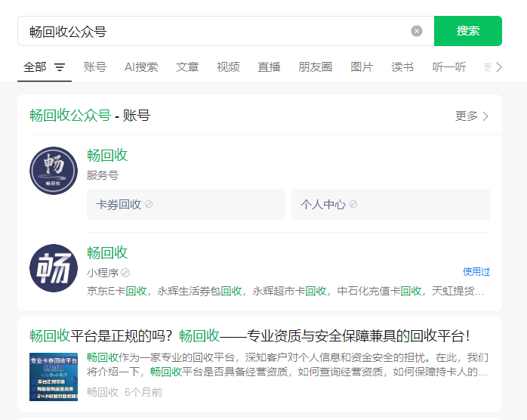Click the 使用过 label
Viewport: 527px width, 420px height.
476,272
